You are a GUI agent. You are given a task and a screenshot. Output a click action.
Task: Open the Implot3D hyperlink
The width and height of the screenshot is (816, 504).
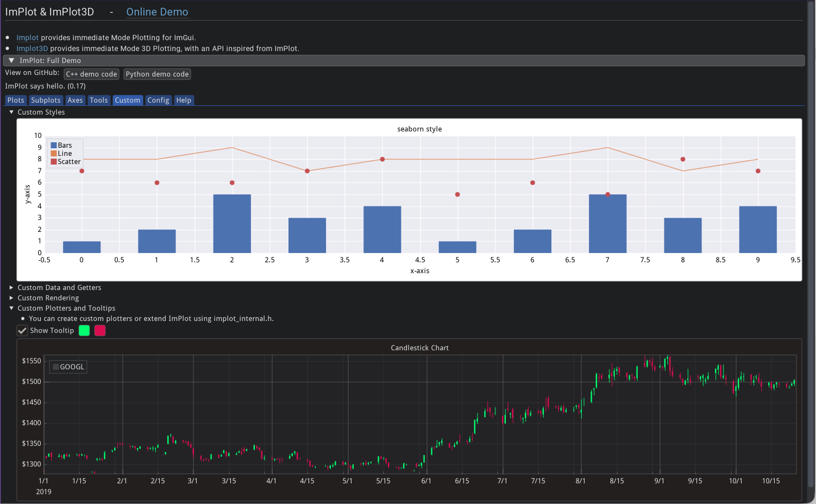coord(32,49)
